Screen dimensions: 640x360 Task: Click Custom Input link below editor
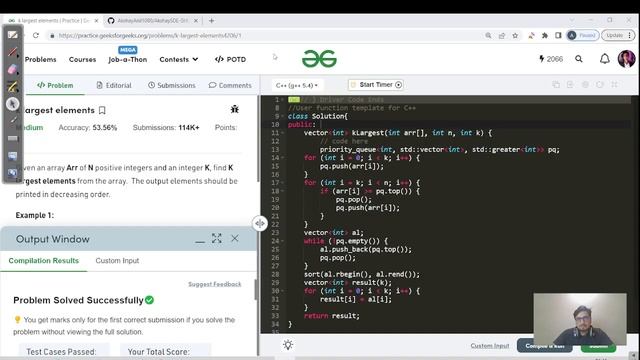(490, 346)
